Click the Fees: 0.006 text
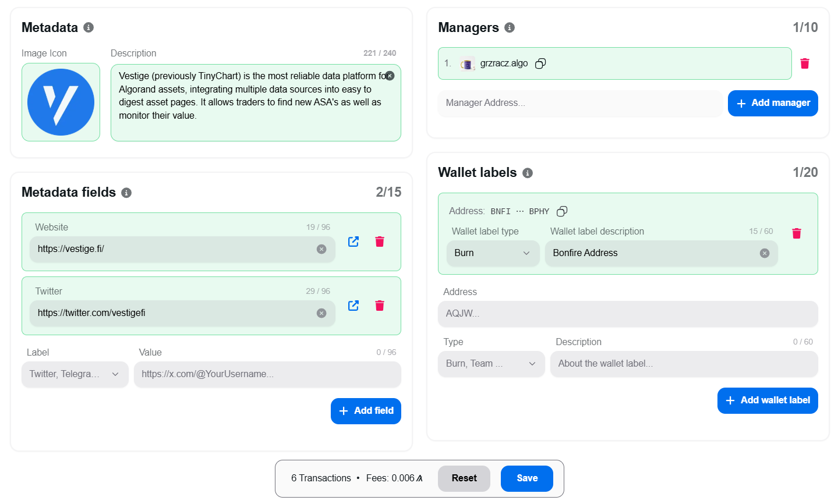Viewport: 838px width, 504px height. 394,478
